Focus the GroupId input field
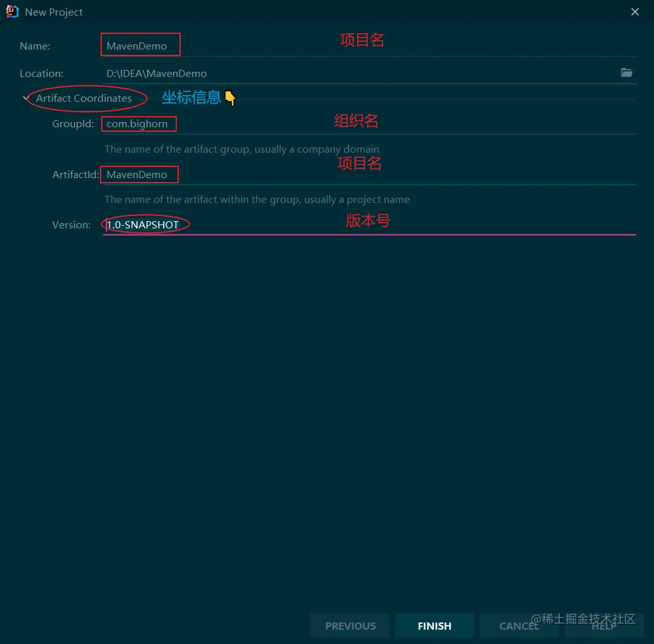This screenshot has height=644, width=654. click(369, 124)
